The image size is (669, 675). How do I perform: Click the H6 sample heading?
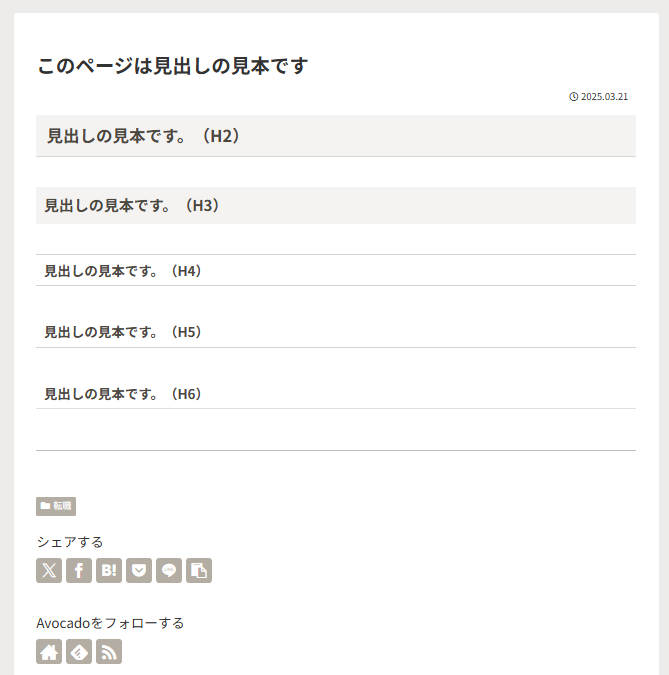click(x=123, y=394)
